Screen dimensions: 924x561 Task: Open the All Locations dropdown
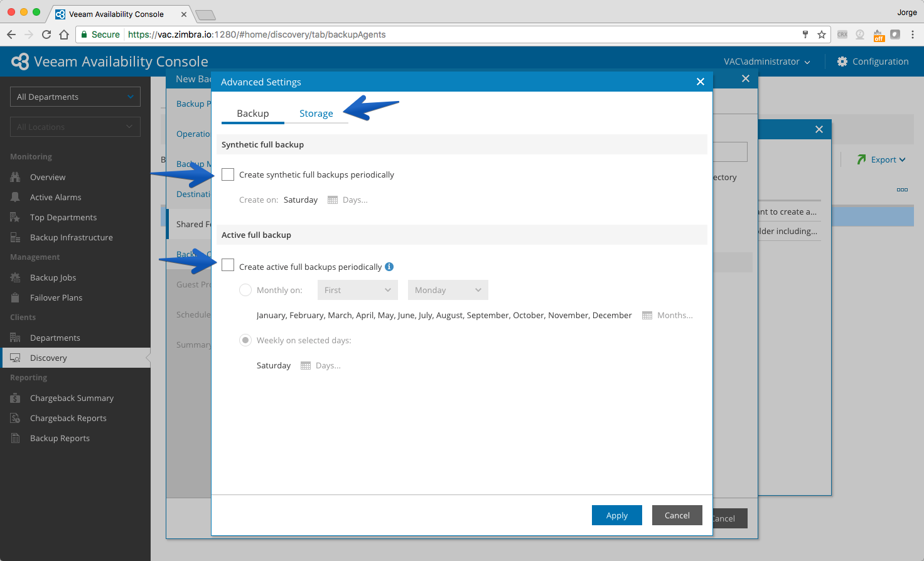point(75,127)
